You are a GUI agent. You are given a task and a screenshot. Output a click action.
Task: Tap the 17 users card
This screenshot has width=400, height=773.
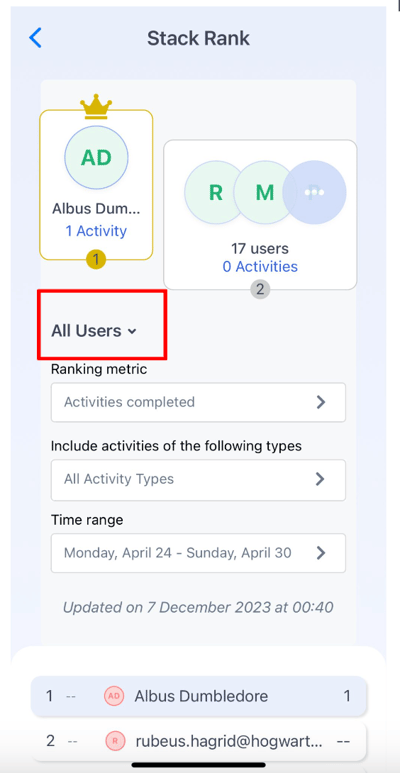(260, 214)
